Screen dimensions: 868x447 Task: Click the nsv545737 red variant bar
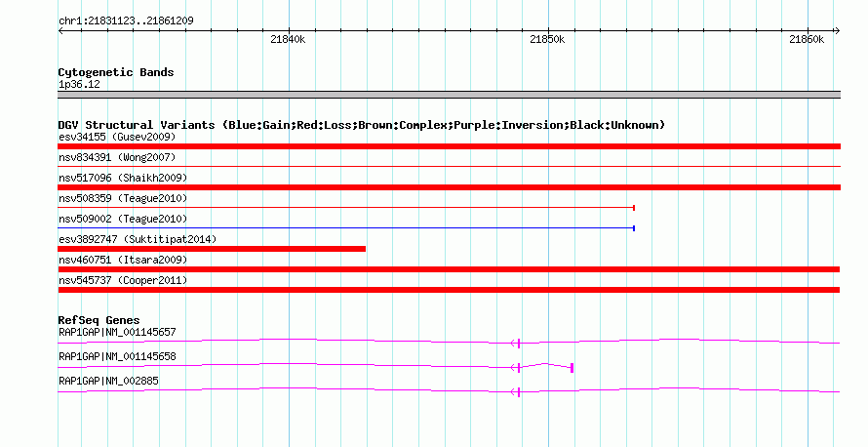[x=449, y=290]
